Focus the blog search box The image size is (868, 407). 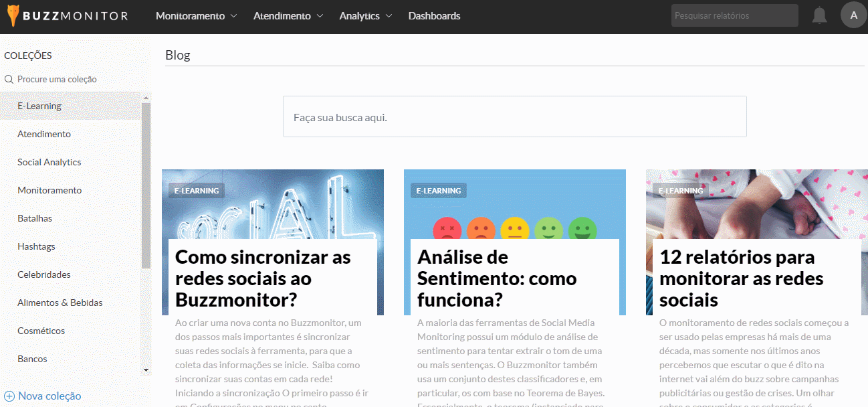click(514, 117)
